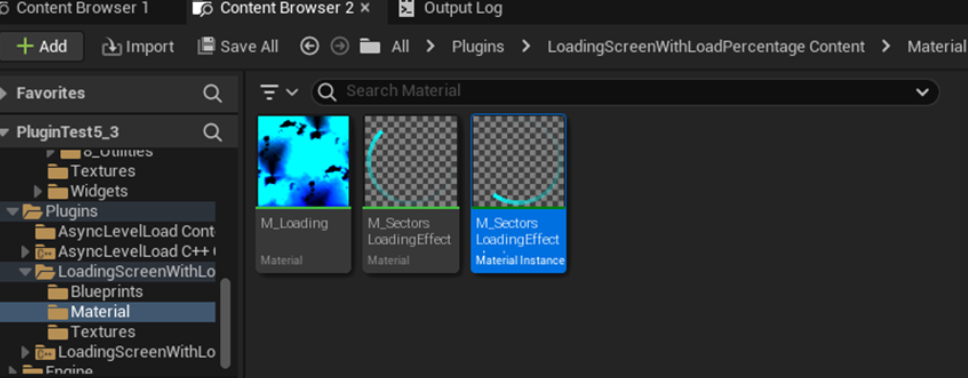This screenshot has width=968, height=378.
Task: Go back with the left arrow history icon
Action: click(309, 46)
